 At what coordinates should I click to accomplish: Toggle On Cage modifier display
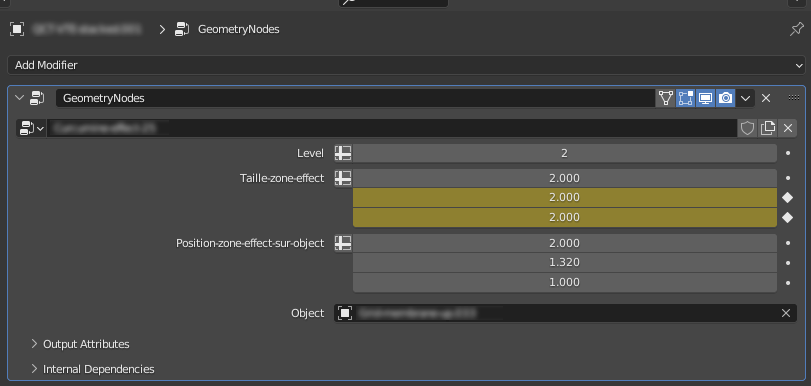666,98
